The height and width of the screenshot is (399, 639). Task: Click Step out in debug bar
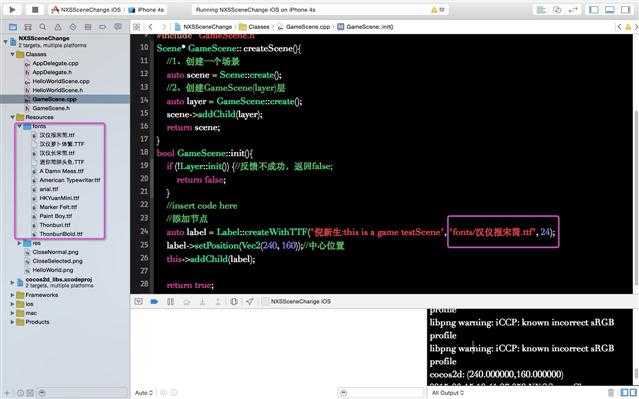[x=218, y=302]
